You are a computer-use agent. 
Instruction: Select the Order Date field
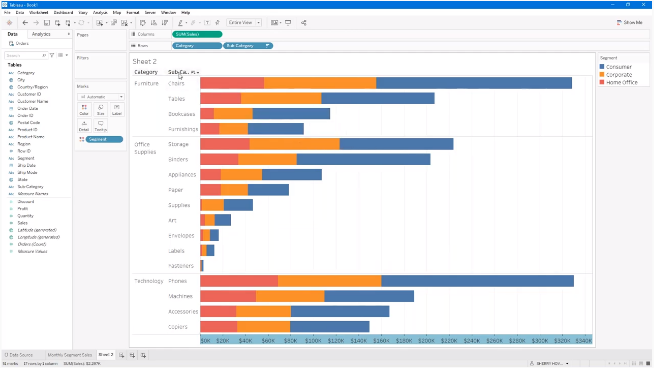click(x=28, y=108)
